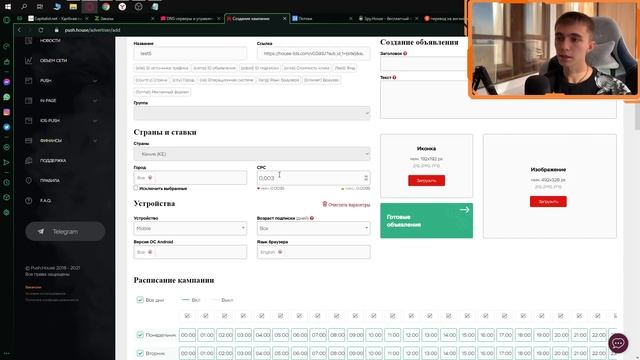Check Исключить выбранные checkbox
Screen dimensions: 640x360
(136, 188)
